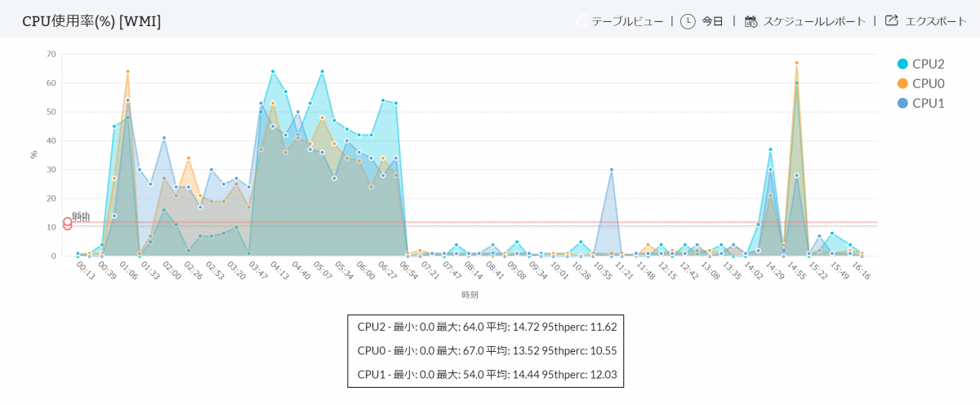
Task: Toggle the CPU2 series via legend label
Action: [929, 64]
